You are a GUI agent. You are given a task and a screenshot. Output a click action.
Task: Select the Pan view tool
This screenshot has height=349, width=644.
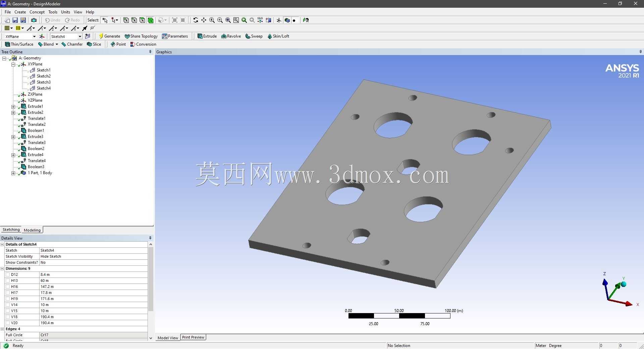point(204,20)
